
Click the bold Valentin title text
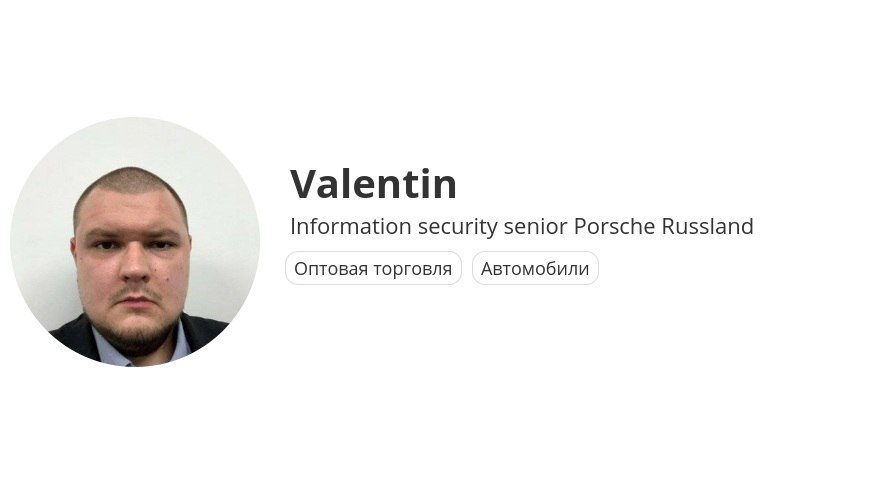point(373,183)
